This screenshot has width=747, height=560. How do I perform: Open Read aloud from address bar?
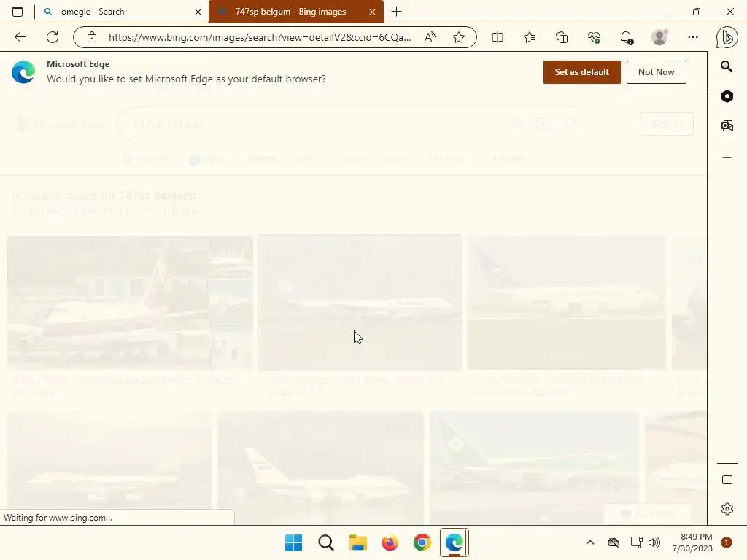pos(430,37)
